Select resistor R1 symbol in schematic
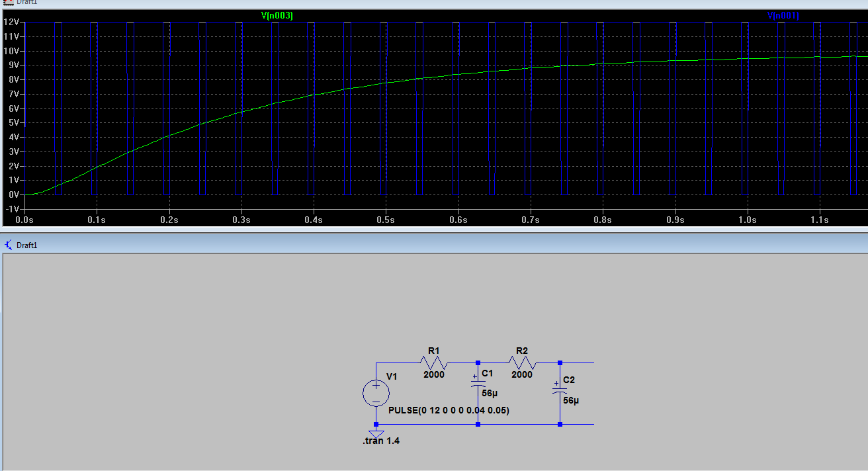The width and height of the screenshot is (868, 471). coord(434,363)
